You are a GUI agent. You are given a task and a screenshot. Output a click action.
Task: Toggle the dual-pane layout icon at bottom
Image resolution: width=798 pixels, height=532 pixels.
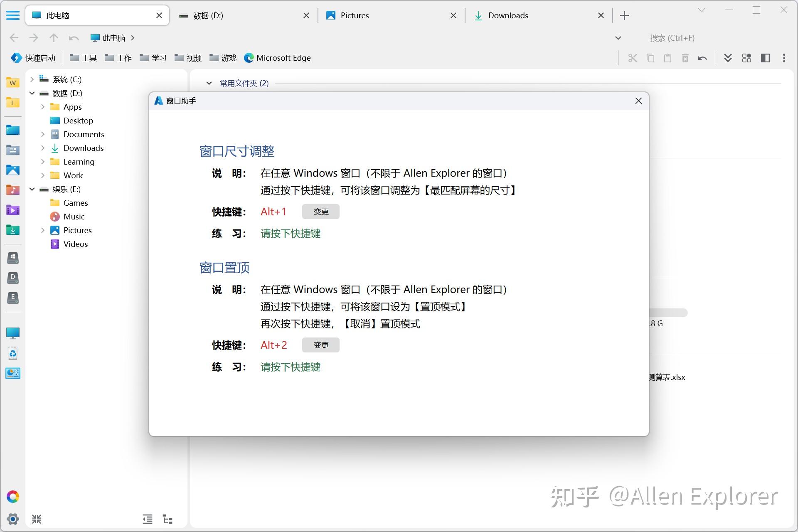pos(147,519)
